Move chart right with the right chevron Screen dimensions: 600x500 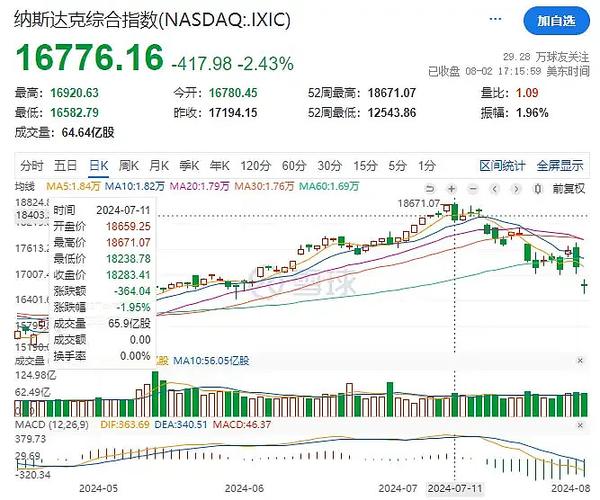tap(516, 189)
